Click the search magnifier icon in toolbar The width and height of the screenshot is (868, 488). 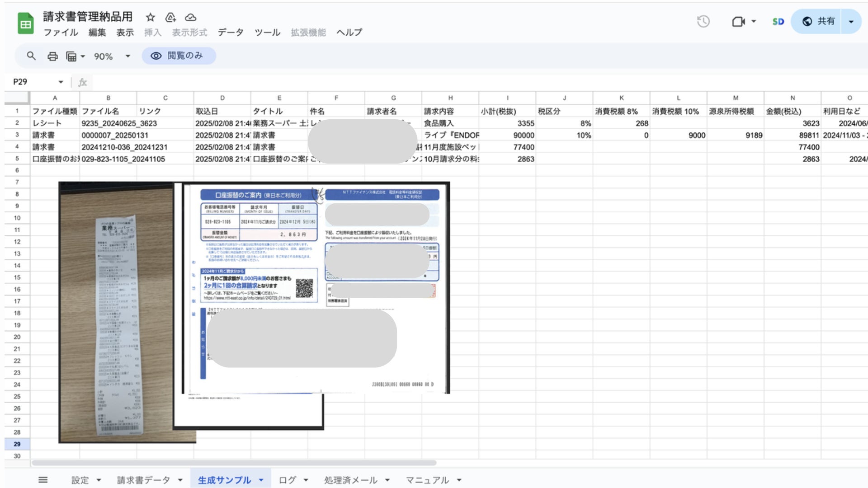(x=31, y=56)
